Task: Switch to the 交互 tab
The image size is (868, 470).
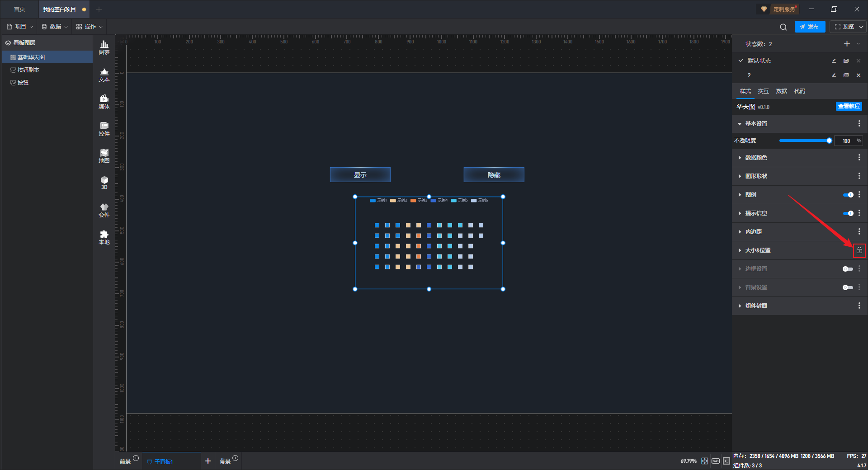Action: click(763, 91)
